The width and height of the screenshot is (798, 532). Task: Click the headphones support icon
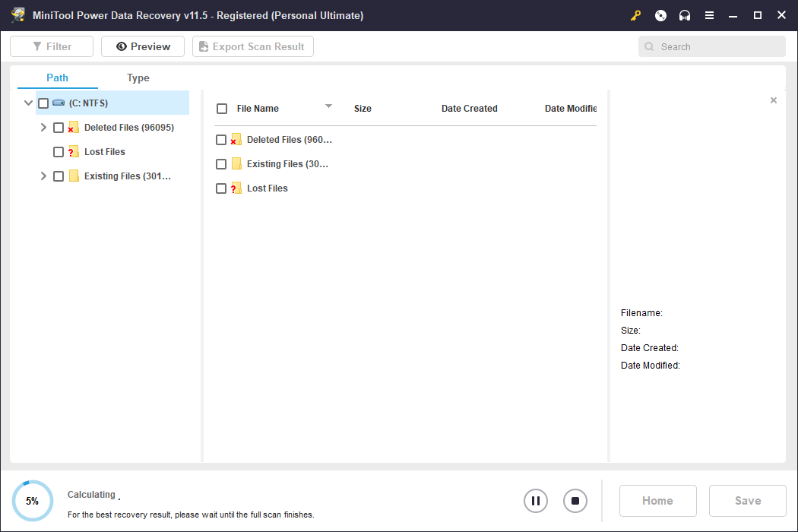pos(685,15)
